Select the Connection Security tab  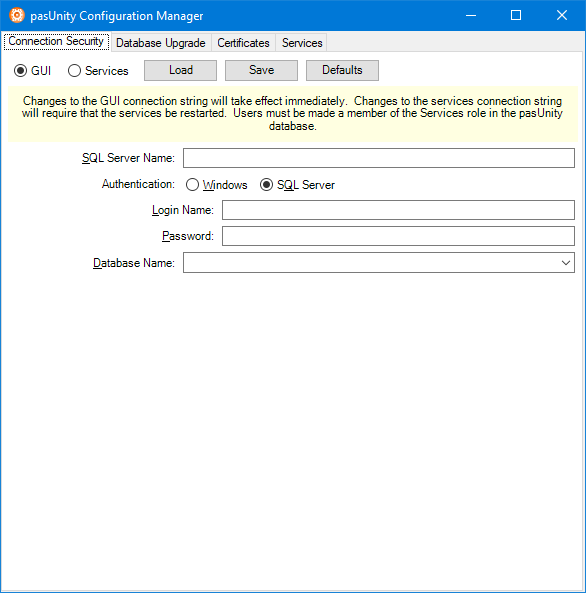tap(56, 41)
